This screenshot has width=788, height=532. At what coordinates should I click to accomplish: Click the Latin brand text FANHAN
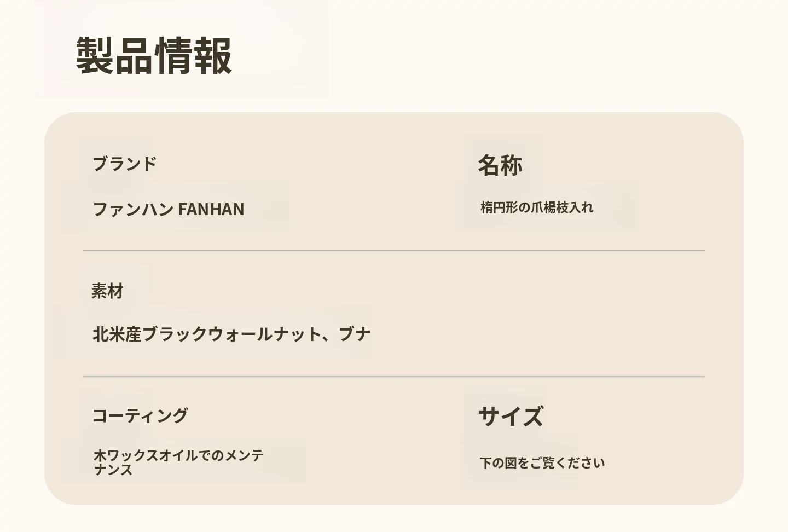pos(211,209)
